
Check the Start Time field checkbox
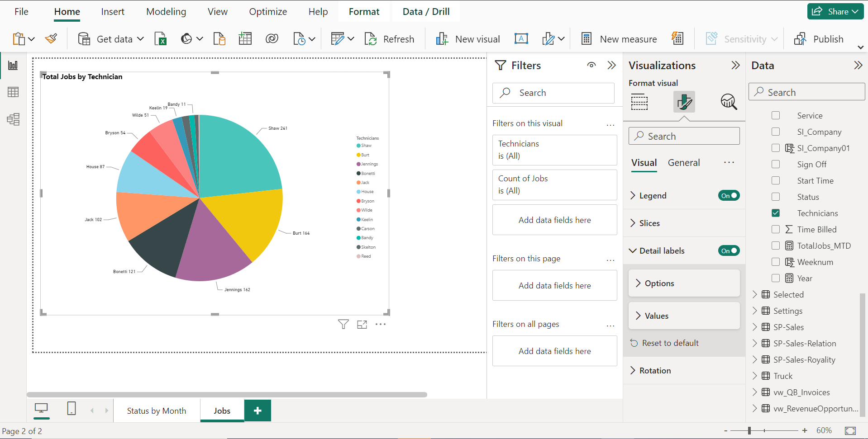pyautogui.click(x=776, y=180)
